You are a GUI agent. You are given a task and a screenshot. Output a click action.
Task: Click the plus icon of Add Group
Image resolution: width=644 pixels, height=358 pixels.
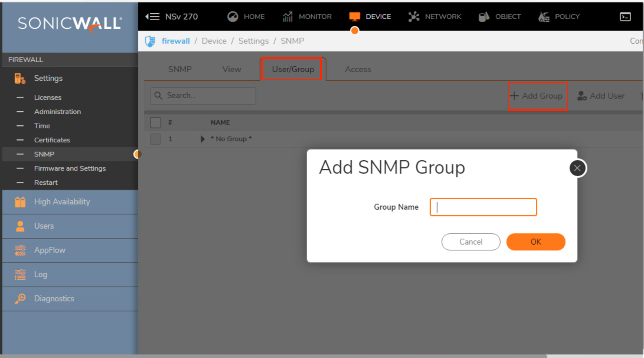(x=514, y=96)
